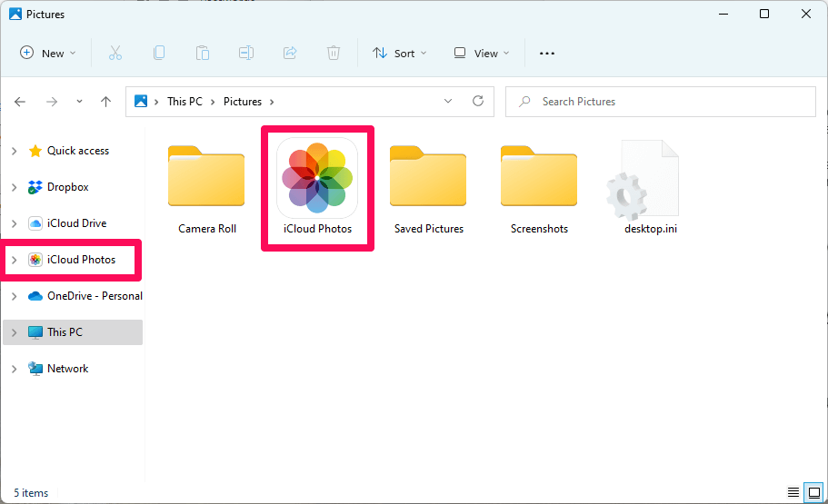This screenshot has height=504, width=828.
Task: Click Pictures in address breadcrumb
Action: 243,102
